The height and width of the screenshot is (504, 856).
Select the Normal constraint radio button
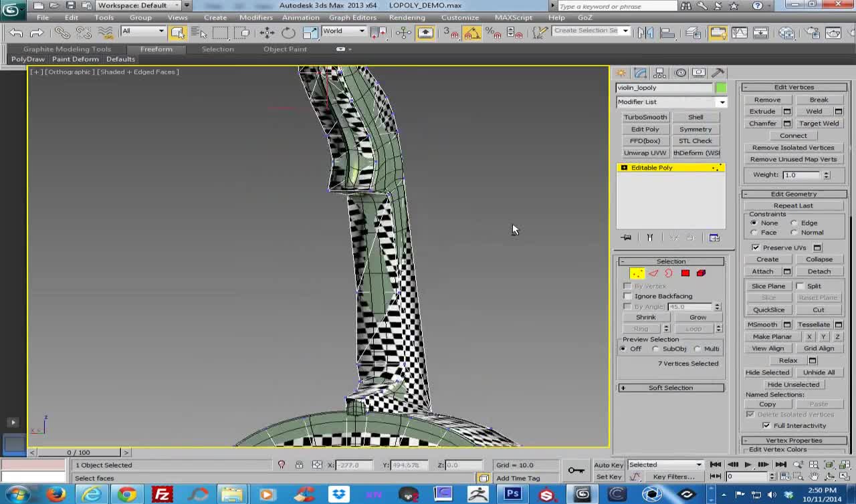tap(794, 233)
